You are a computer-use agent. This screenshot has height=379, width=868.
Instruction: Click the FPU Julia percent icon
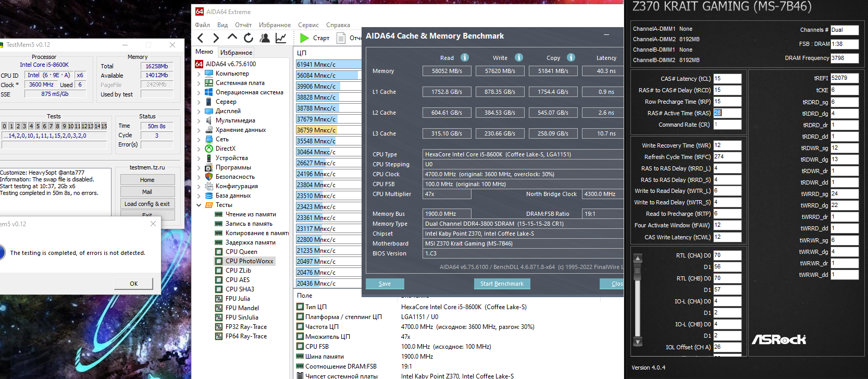coord(219,299)
